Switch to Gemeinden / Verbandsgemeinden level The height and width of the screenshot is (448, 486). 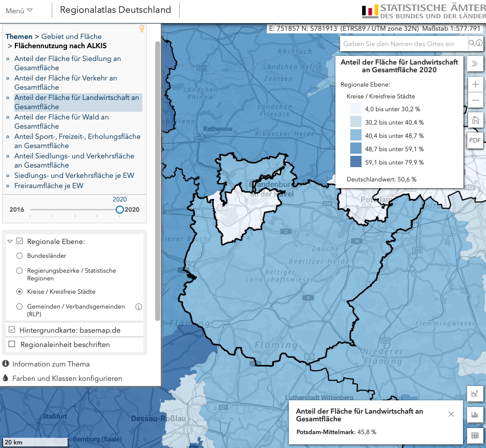click(19, 306)
